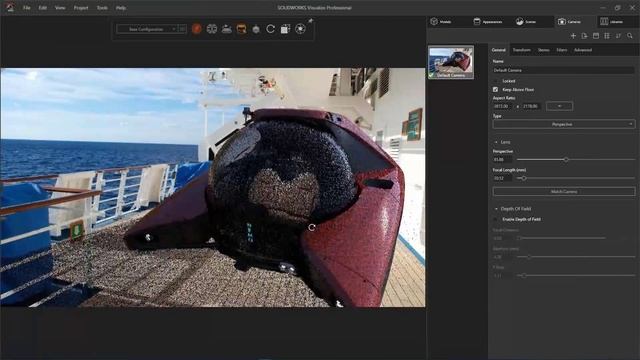This screenshot has width=640, height=360.
Task: Select the Stereo camera sub-tab
Action: tap(543, 50)
